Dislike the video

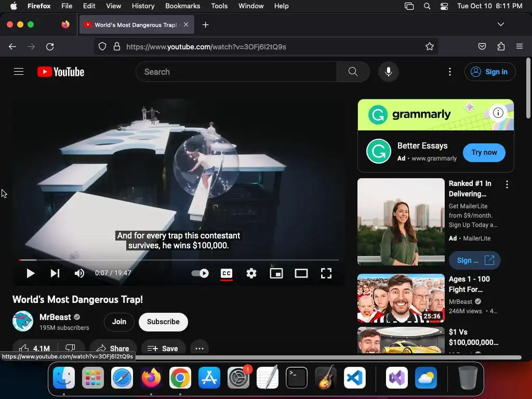[x=71, y=348]
